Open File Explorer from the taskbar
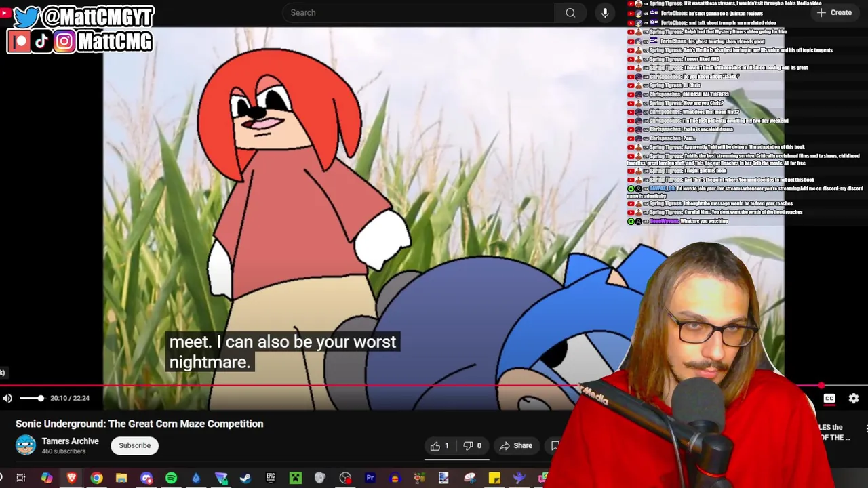The width and height of the screenshot is (868, 488). (121, 478)
